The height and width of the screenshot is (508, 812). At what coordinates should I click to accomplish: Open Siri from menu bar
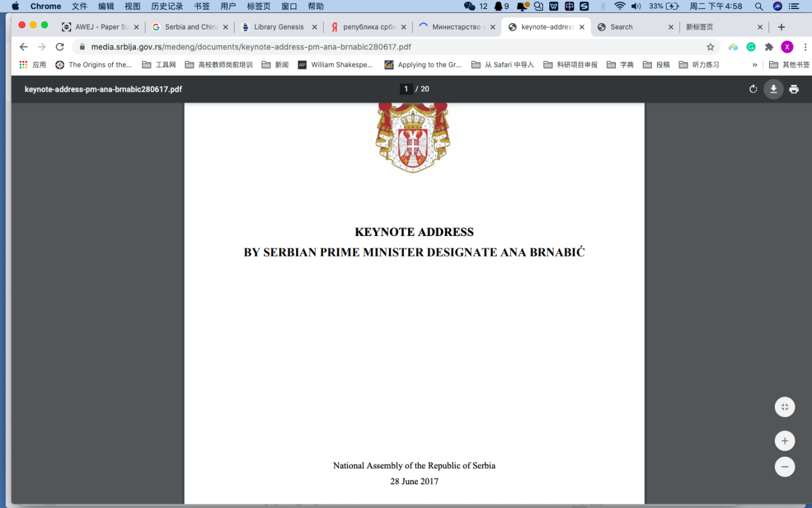point(777,6)
